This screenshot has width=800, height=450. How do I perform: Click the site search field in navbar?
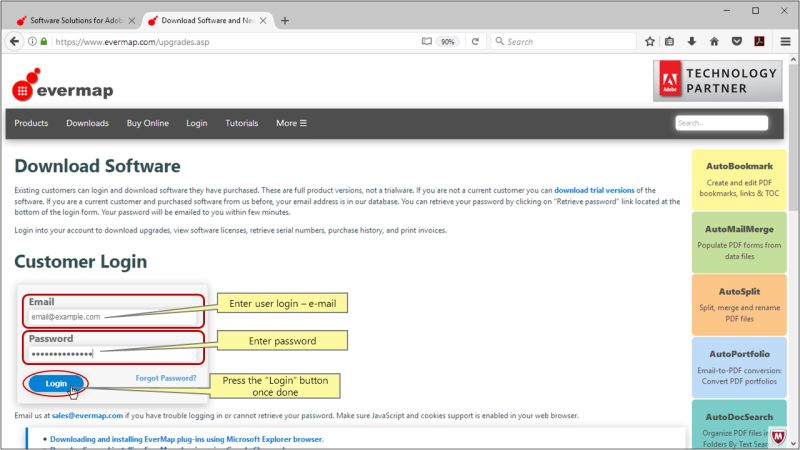point(721,123)
